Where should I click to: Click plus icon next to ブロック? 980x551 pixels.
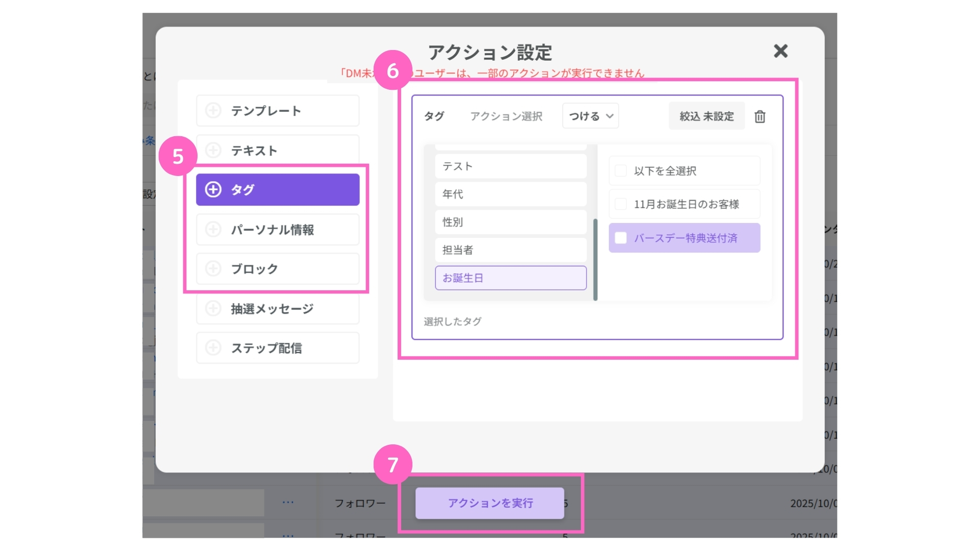point(213,268)
